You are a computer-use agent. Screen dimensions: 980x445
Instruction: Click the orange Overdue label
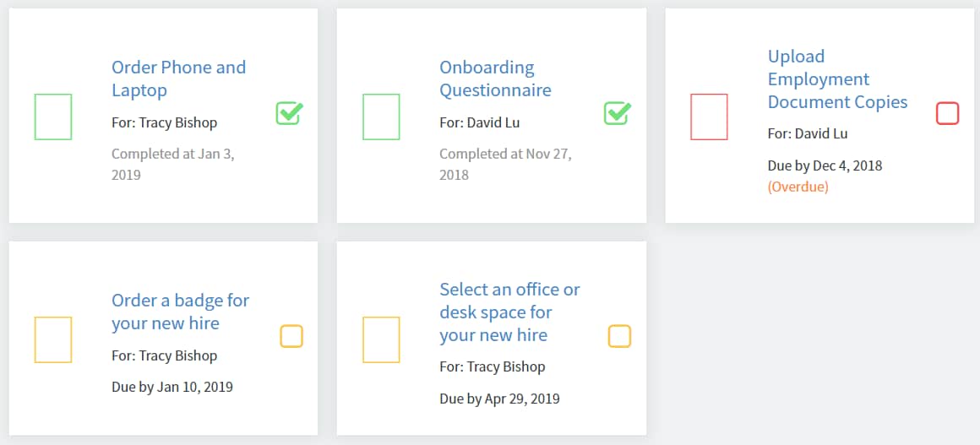tap(798, 187)
